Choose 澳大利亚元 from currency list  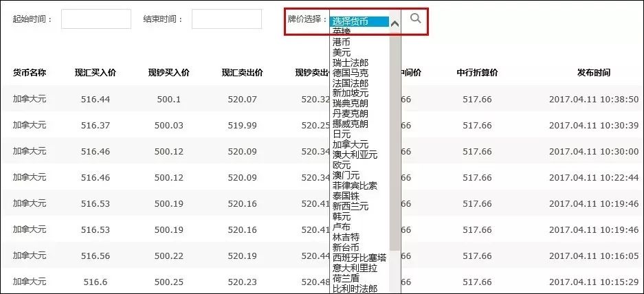coord(355,155)
